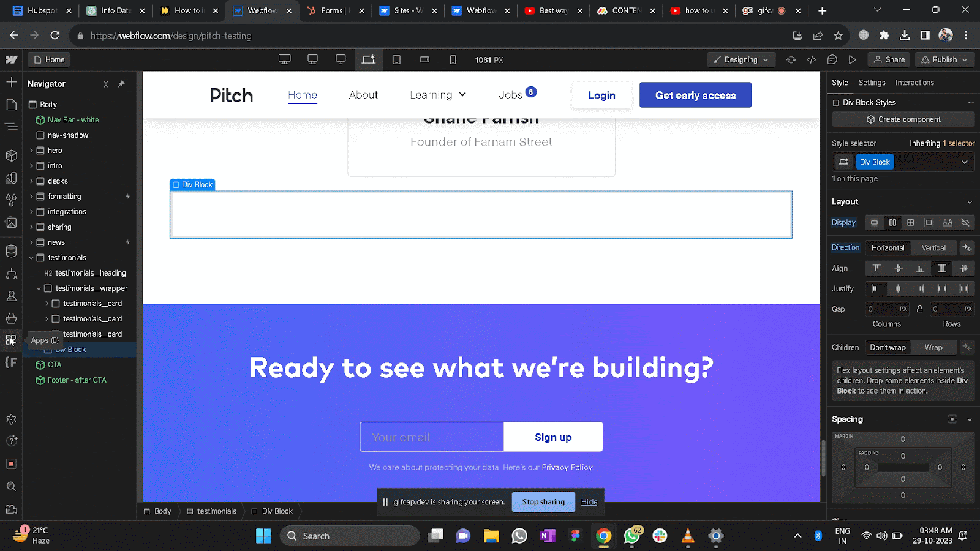Open the Ecommerce basket icon in sidebar
980x551 pixels.
point(11,318)
